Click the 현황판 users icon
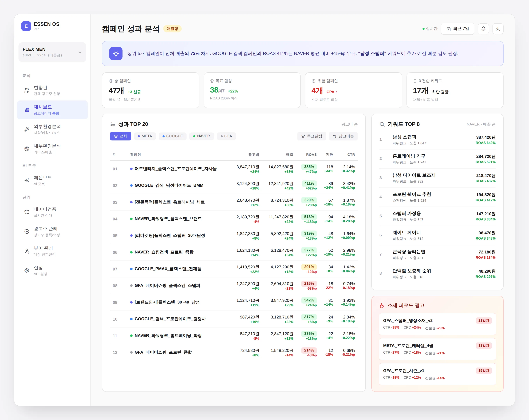Image resolution: width=529 pixels, height=420 pixels. coord(27,90)
